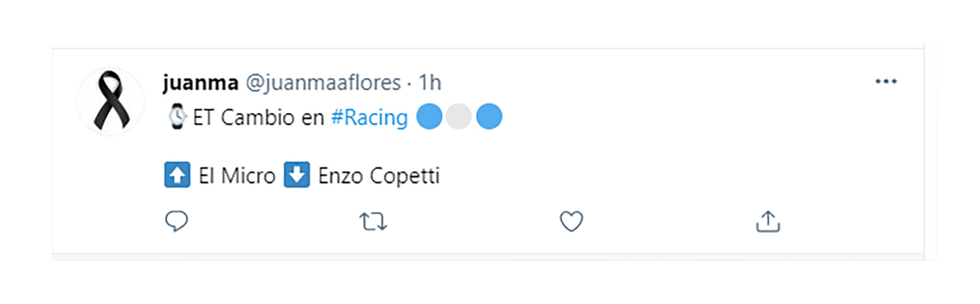Click the up arrow emoji beside El Micro
The height and width of the screenshot is (304, 980).
click(x=177, y=175)
